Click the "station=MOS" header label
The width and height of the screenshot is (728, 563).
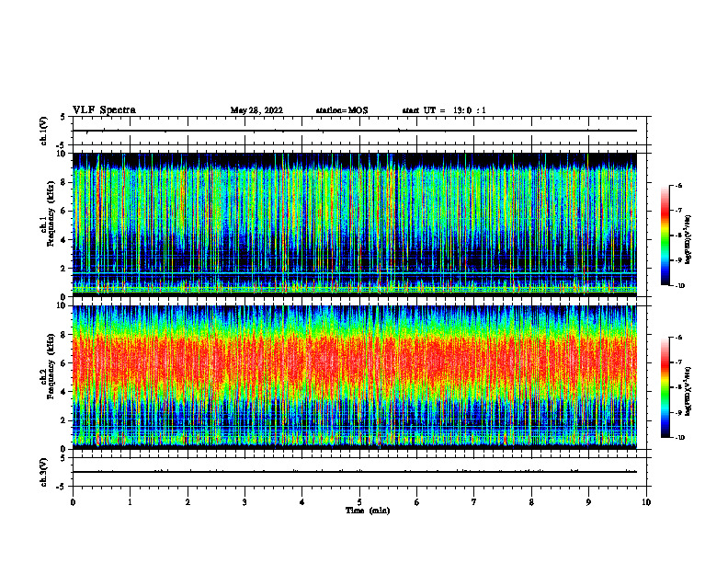342,110
